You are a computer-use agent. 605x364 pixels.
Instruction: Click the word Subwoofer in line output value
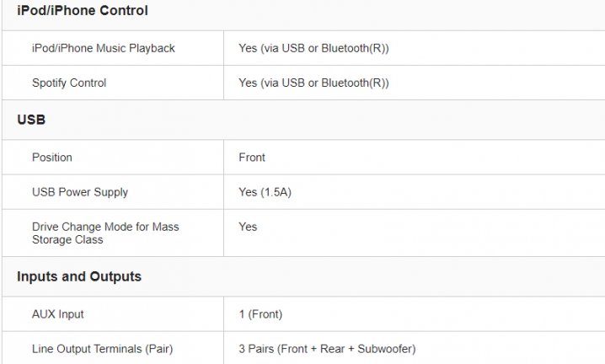coord(385,349)
